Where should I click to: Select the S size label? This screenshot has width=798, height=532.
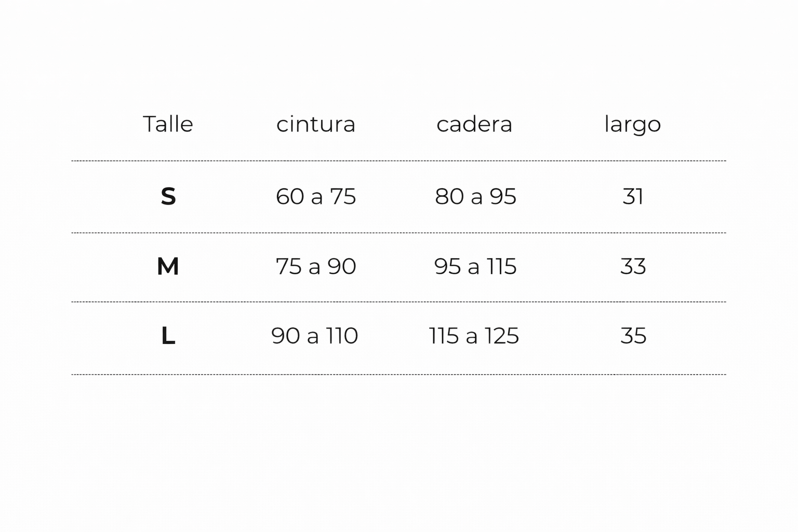pos(168,196)
